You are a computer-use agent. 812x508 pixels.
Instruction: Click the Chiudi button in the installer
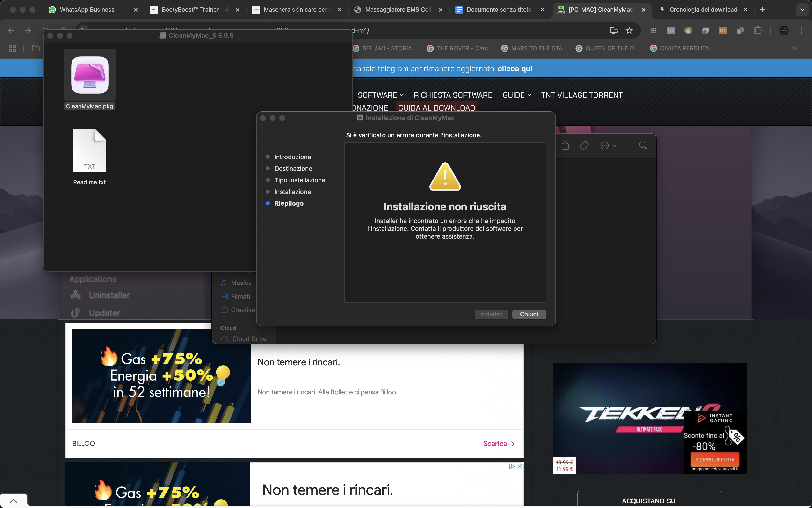(529, 314)
